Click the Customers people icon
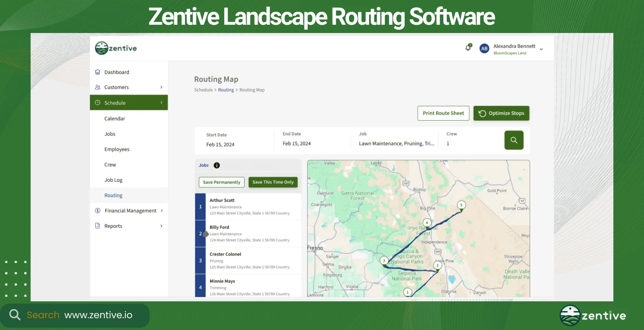Screen dimensions: 644x330 [x=98, y=87]
